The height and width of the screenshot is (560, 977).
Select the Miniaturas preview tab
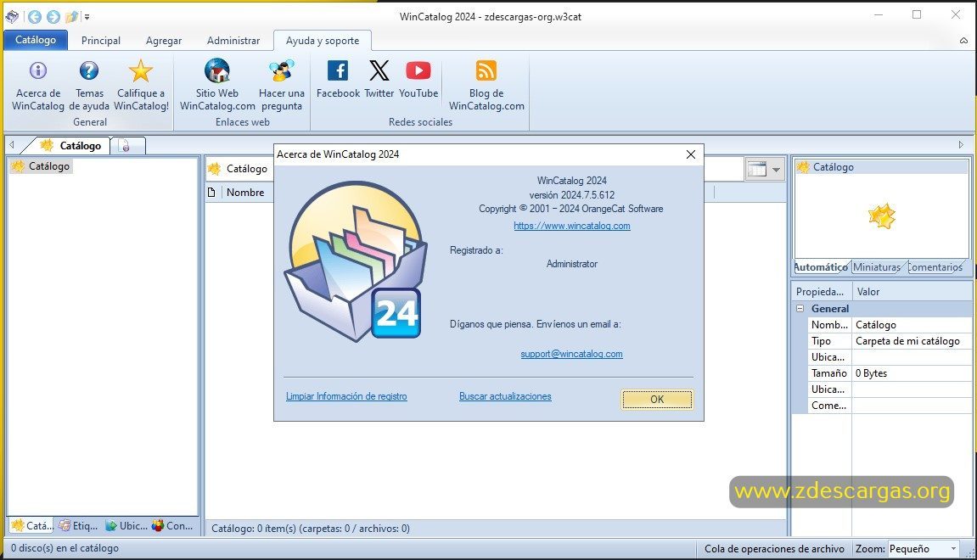(876, 267)
